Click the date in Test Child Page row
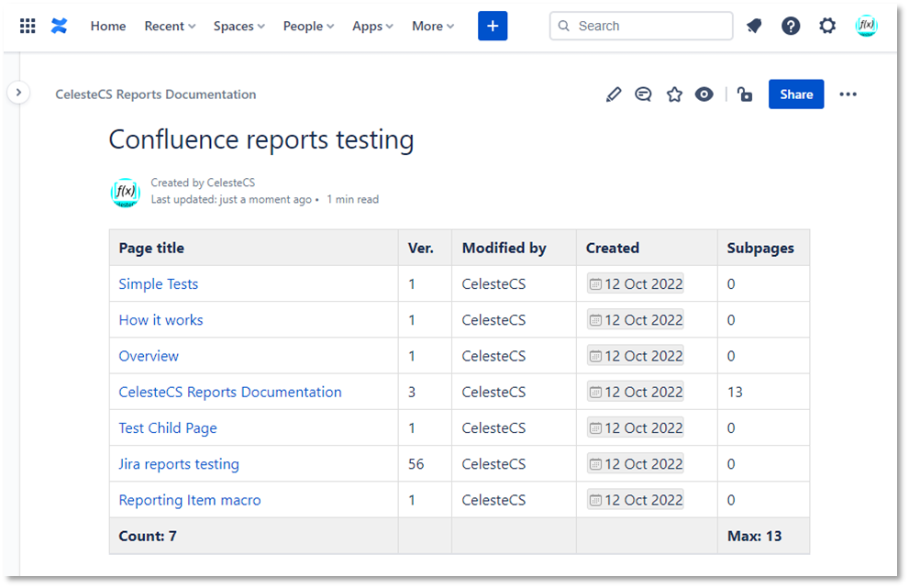 [x=636, y=428]
